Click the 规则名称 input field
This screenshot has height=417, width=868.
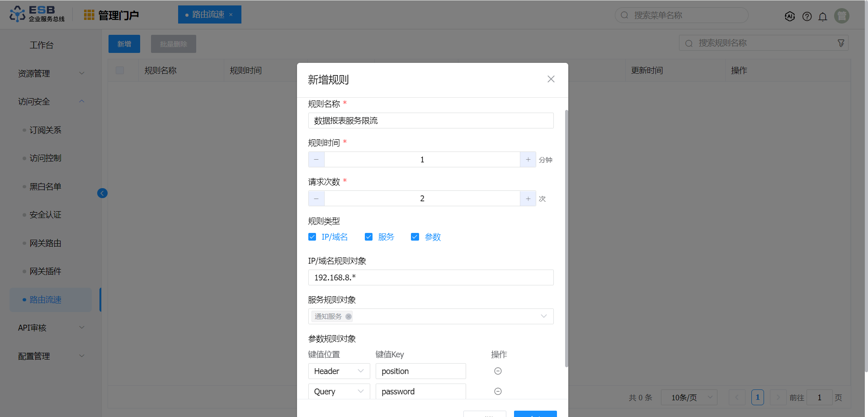430,121
